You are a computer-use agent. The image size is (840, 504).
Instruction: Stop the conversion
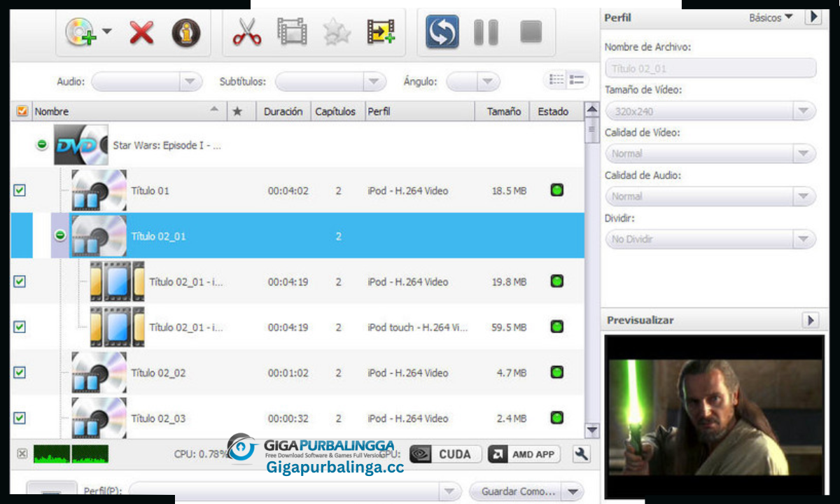tap(531, 32)
